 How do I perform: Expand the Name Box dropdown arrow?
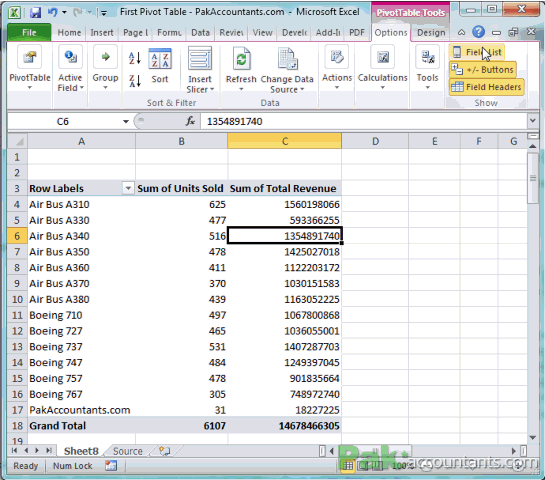click(125, 121)
